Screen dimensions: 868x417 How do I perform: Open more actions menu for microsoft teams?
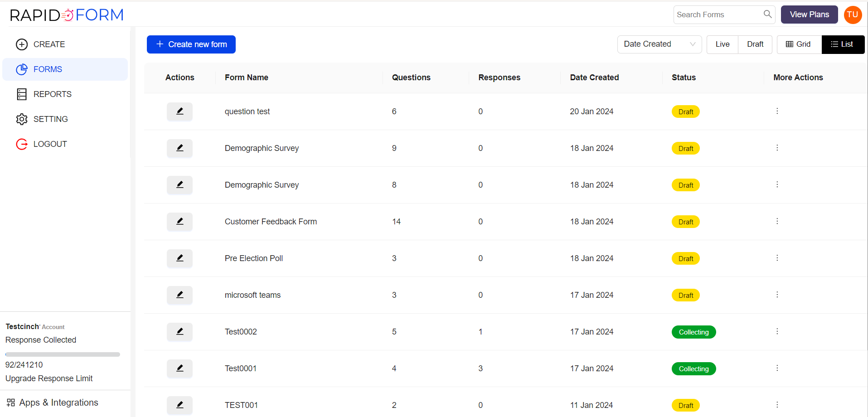point(777,295)
